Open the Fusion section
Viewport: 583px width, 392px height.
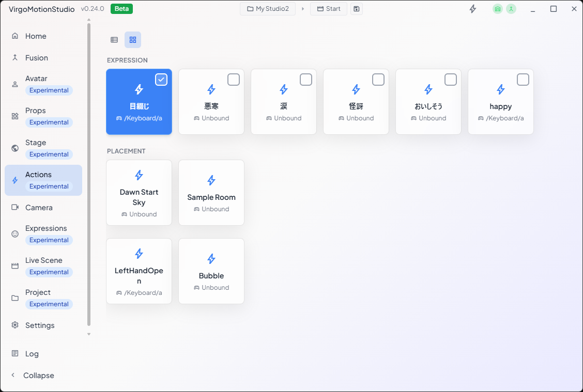43,58
